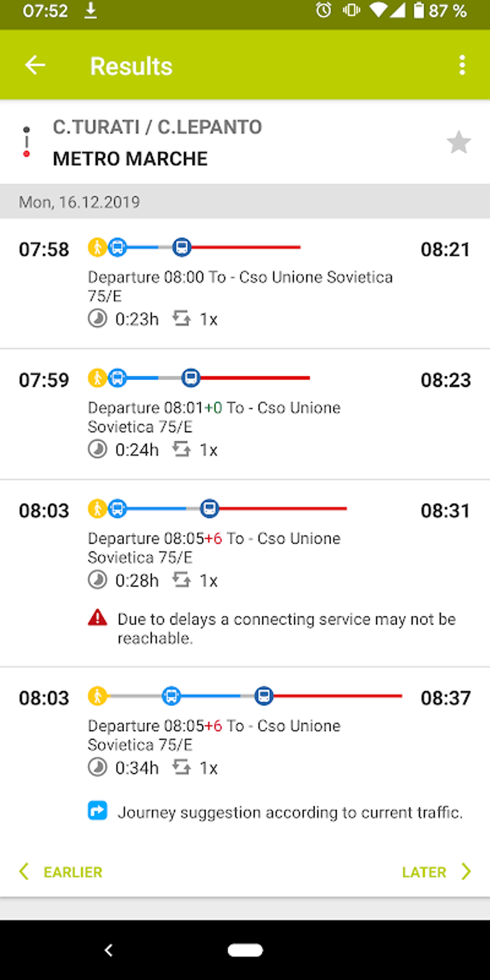Click the red line segment of 08:31 journey

(283, 509)
